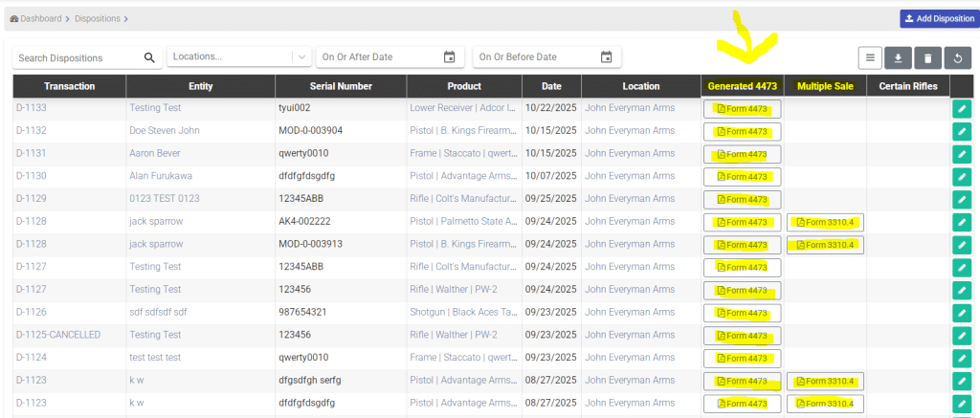The width and height of the screenshot is (980, 418).
Task: Sort by the Serial Number column header
Action: [x=339, y=86]
